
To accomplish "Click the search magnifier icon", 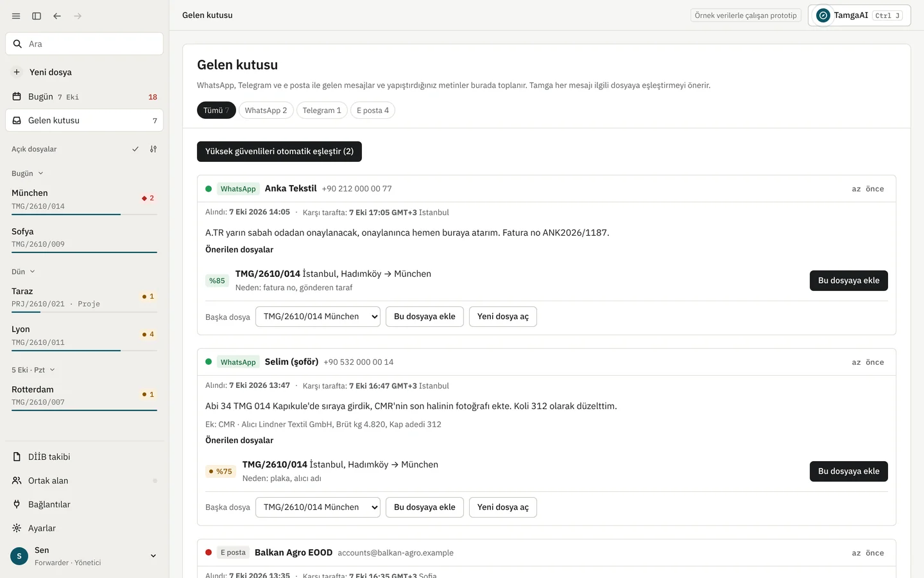I will [17, 44].
